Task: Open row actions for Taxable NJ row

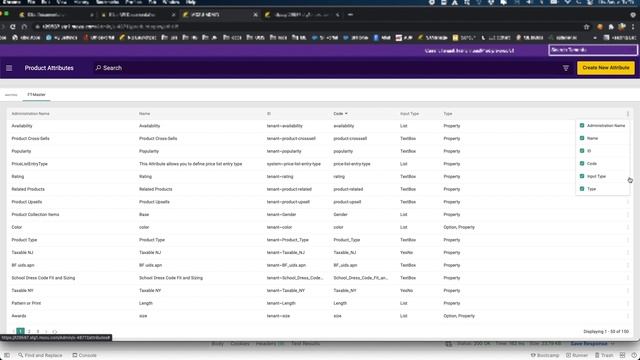Action: (628, 253)
